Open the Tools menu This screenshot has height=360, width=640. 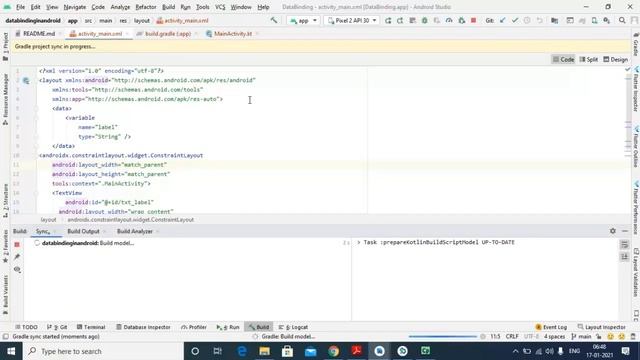pos(202,7)
